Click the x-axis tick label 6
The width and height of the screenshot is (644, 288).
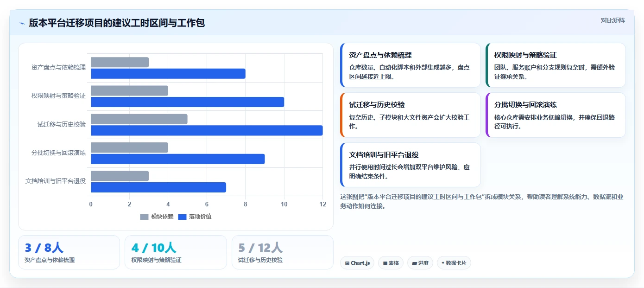point(207,204)
